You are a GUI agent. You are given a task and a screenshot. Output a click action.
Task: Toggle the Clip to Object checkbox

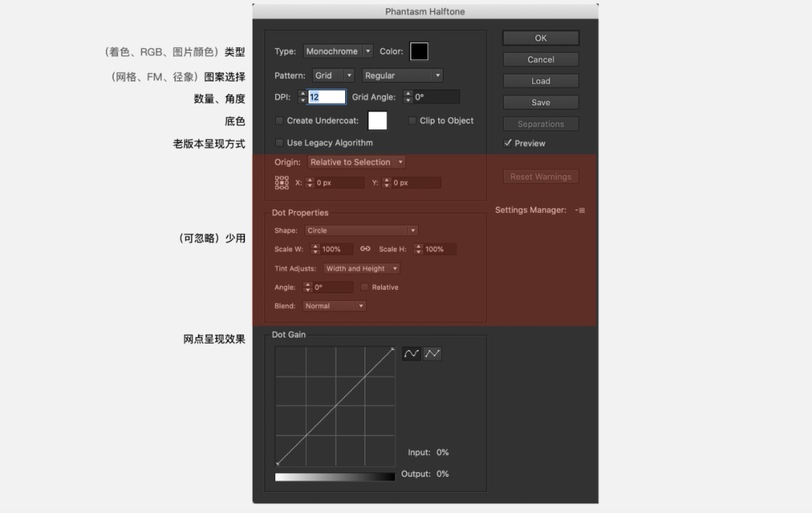click(413, 121)
